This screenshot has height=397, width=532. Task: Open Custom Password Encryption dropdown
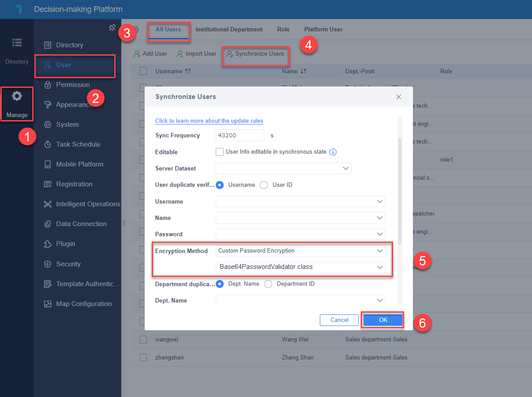click(300, 251)
